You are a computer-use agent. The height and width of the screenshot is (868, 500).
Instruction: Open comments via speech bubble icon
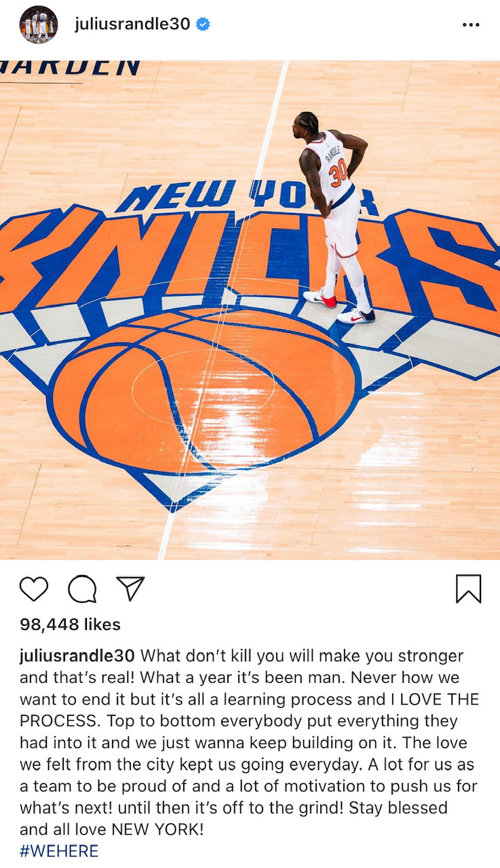click(x=82, y=589)
